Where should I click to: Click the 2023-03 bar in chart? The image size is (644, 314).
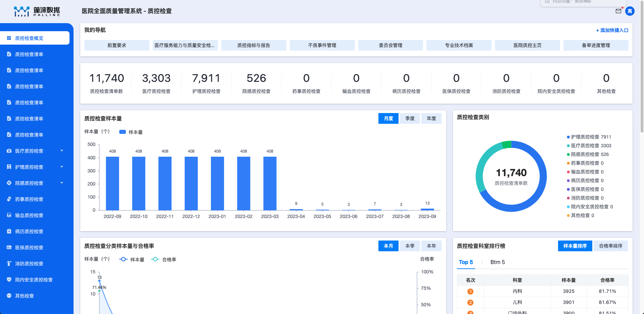point(270,184)
